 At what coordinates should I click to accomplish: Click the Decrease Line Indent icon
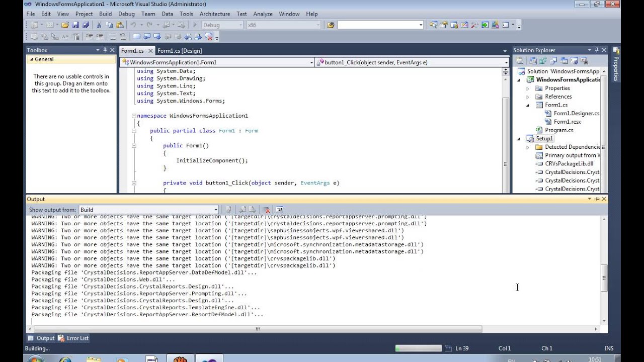click(89, 36)
